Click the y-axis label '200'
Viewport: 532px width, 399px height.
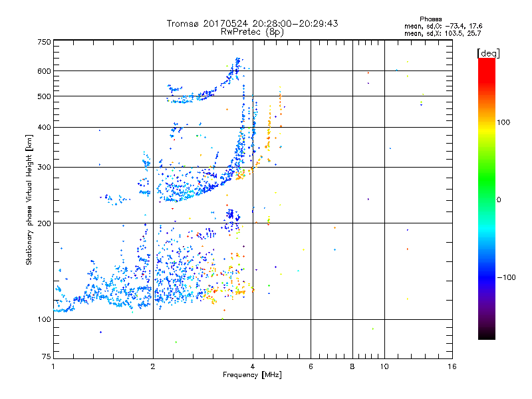[x=44, y=223]
